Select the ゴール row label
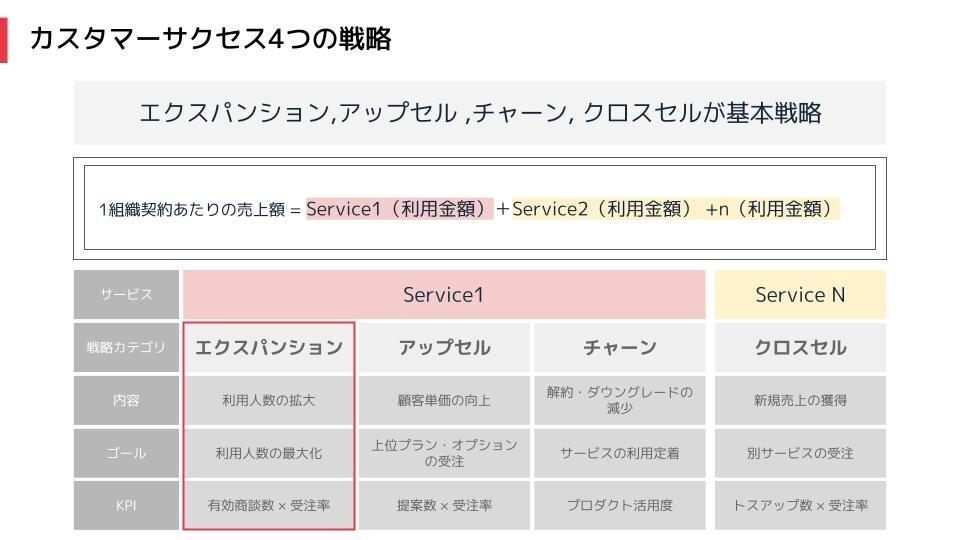 pos(126,453)
